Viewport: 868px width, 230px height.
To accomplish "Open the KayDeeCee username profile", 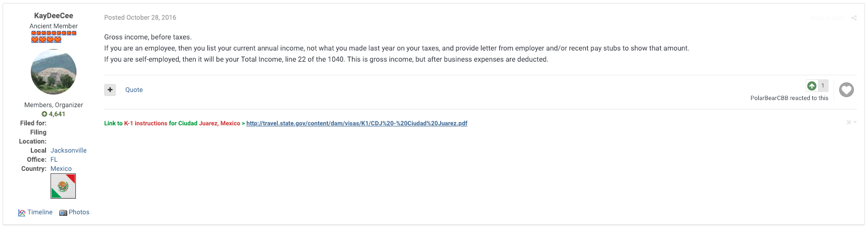I will tap(54, 16).
